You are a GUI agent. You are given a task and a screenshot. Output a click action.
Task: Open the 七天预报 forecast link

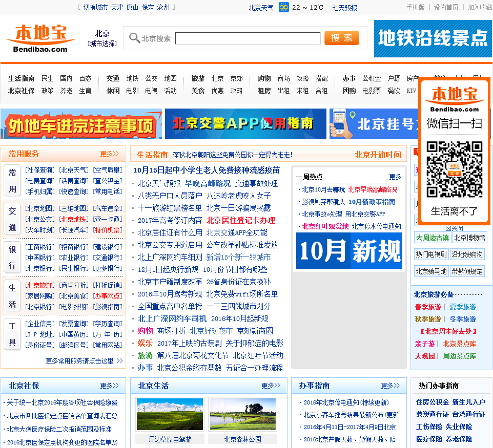(344, 8)
